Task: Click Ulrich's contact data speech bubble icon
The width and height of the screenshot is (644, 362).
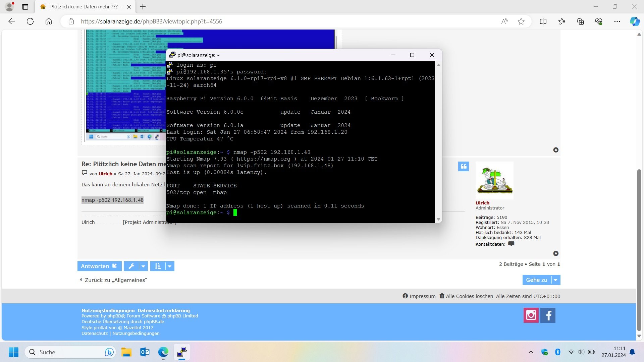Action: coord(511,244)
